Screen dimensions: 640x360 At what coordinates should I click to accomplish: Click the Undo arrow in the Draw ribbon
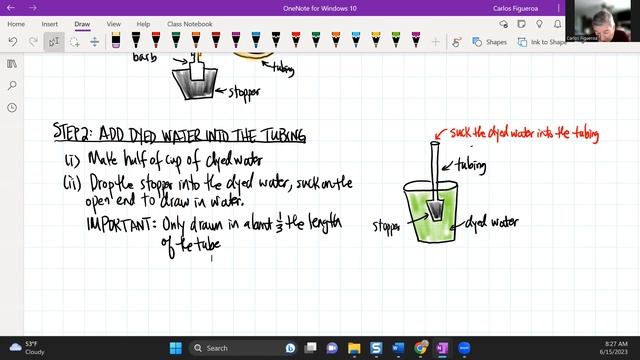[13, 42]
